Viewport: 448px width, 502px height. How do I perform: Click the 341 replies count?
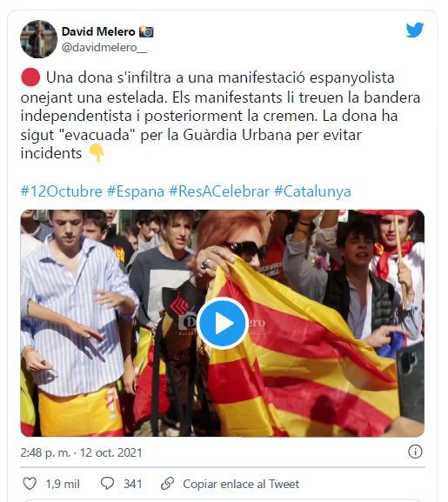click(133, 484)
